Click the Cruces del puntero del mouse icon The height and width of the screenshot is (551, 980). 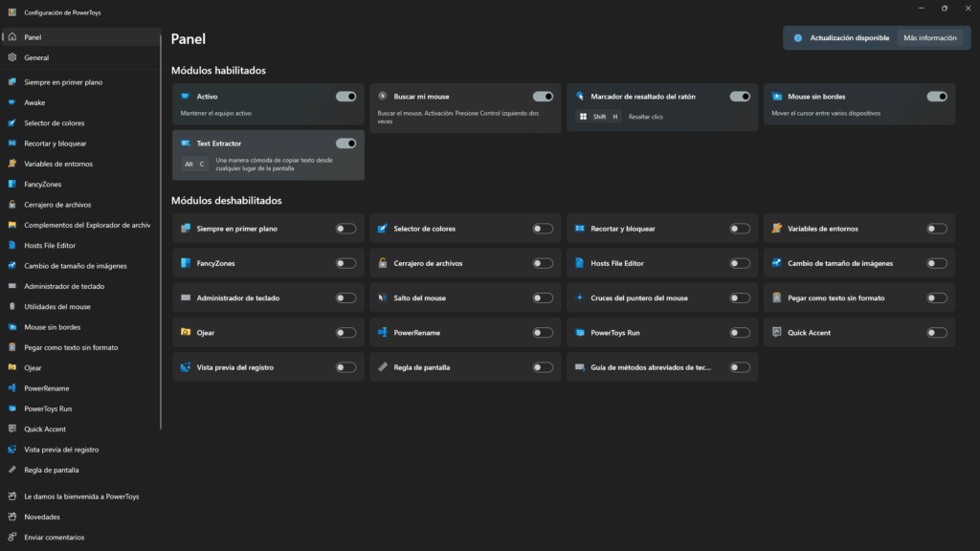(579, 298)
